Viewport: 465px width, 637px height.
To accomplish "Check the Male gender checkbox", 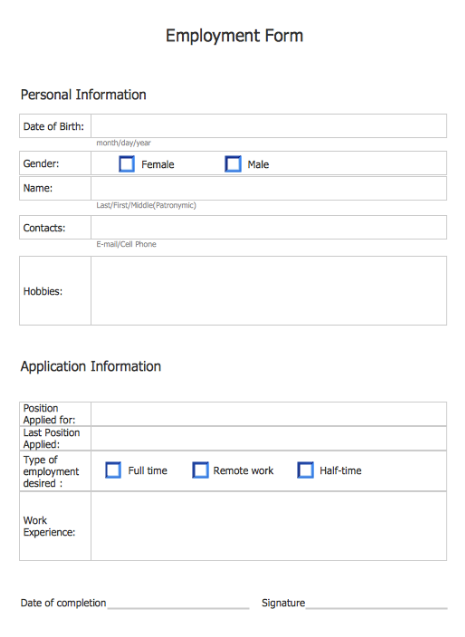I will 233,164.
